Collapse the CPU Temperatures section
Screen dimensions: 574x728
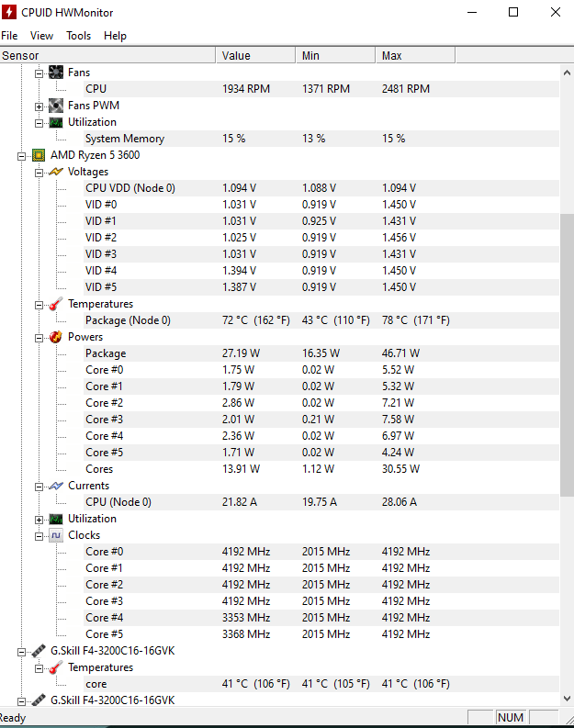[39, 305]
